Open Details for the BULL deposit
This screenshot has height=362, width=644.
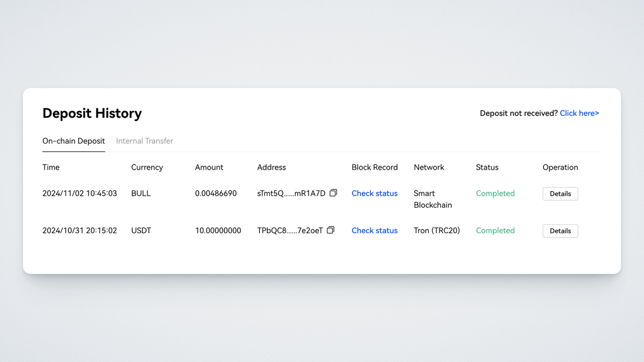coord(560,194)
